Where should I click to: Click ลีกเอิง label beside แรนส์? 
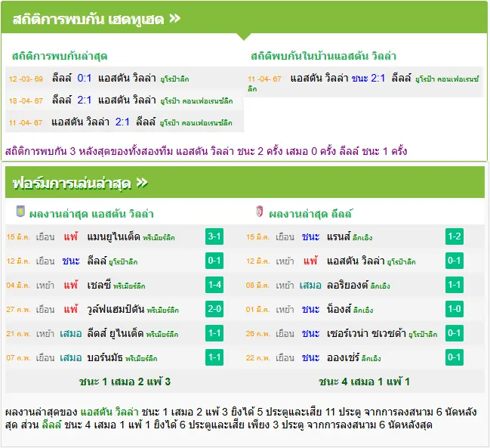pos(362,238)
